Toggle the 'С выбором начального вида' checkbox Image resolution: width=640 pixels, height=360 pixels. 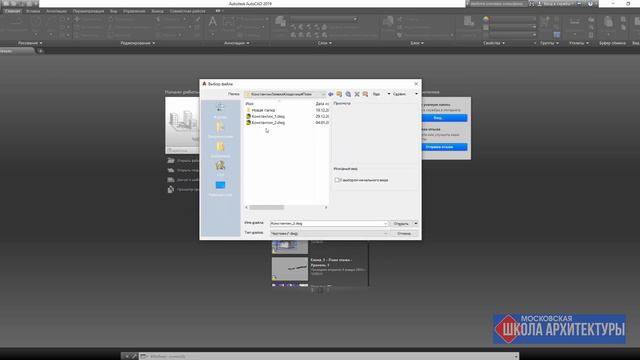point(337,180)
